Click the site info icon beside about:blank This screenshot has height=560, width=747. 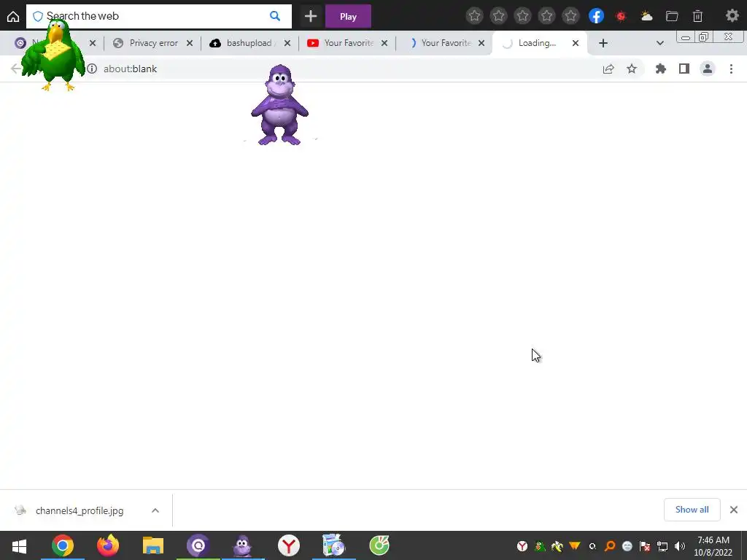pyautogui.click(x=92, y=69)
